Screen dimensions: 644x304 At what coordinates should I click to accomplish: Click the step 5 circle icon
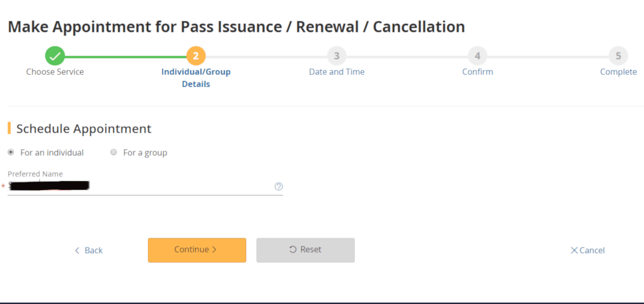click(618, 55)
